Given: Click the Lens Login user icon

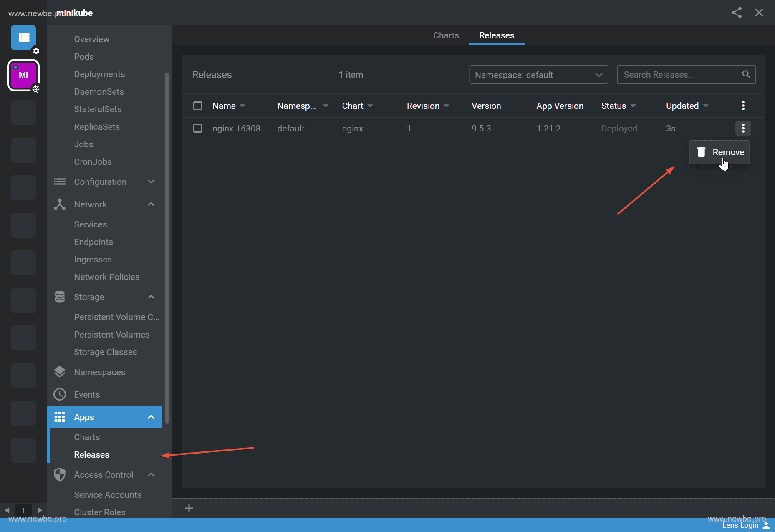Looking at the screenshot, I should click(x=766, y=525).
